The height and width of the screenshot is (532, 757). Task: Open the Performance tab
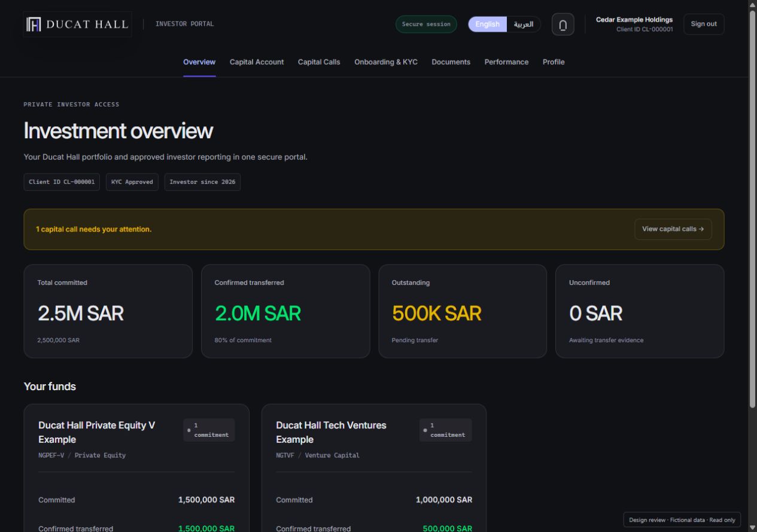click(506, 62)
